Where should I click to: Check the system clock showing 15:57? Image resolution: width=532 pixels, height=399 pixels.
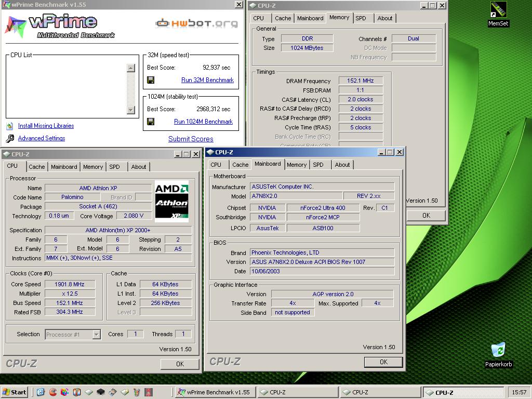click(x=519, y=392)
